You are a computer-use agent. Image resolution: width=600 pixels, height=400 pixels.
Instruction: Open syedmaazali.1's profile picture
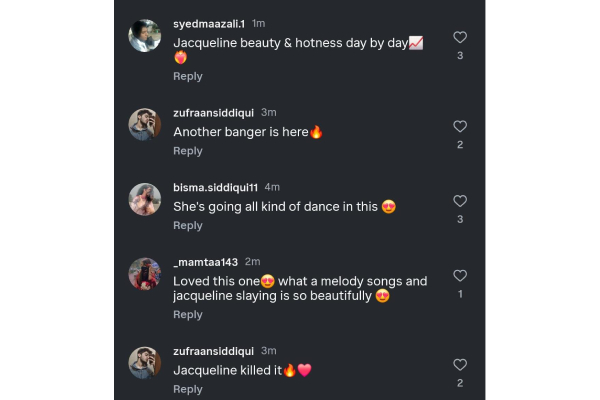pos(145,36)
